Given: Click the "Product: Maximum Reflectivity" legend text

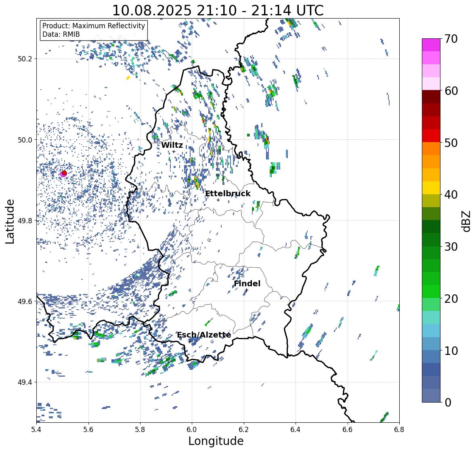Looking at the screenshot, I should coord(94,26).
